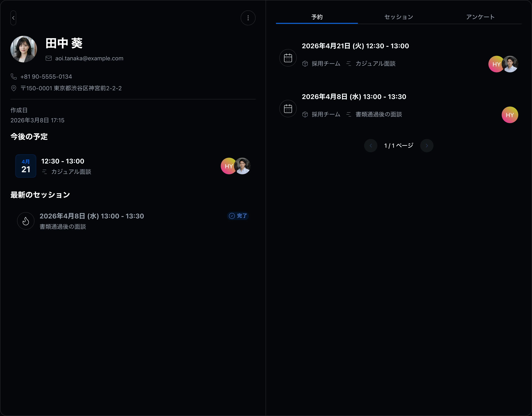This screenshot has width=532, height=416.
Task: Click the flame icon in latest session
Action: point(26,221)
